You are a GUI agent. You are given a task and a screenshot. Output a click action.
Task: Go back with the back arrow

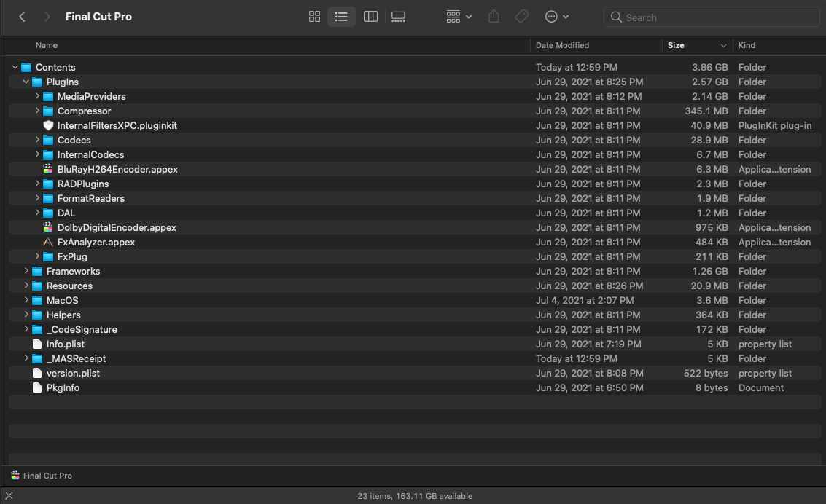click(x=22, y=17)
